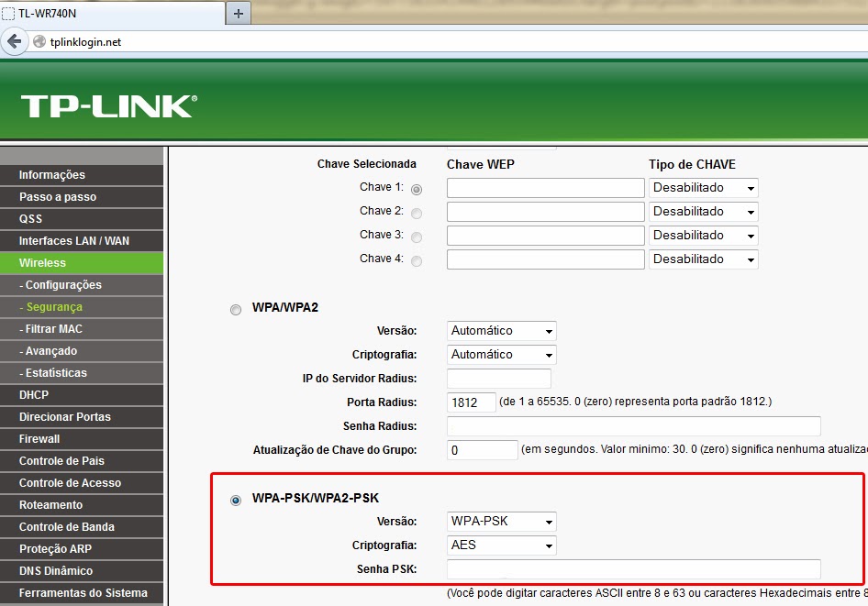Click the Chave 3 WEP key field
The height and width of the screenshot is (606, 868).
point(546,236)
